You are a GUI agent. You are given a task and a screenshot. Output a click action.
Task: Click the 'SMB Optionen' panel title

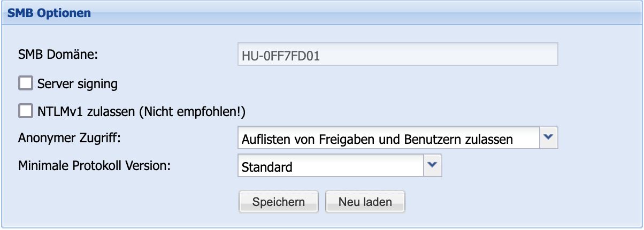pos(49,13)
